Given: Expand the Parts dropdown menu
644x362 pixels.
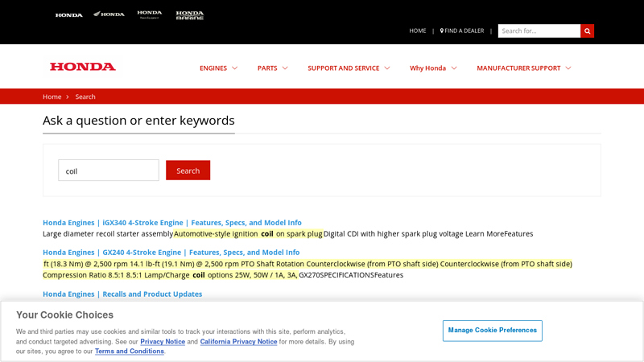Looking at the screenshot, I should (272, 68).
